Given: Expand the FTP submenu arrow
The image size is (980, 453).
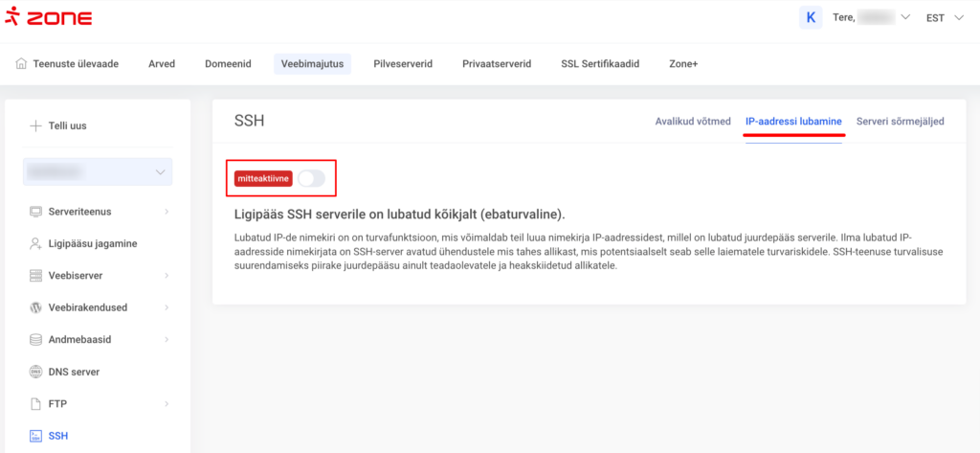Looking at the screenshot, I should tap(167, 404).
